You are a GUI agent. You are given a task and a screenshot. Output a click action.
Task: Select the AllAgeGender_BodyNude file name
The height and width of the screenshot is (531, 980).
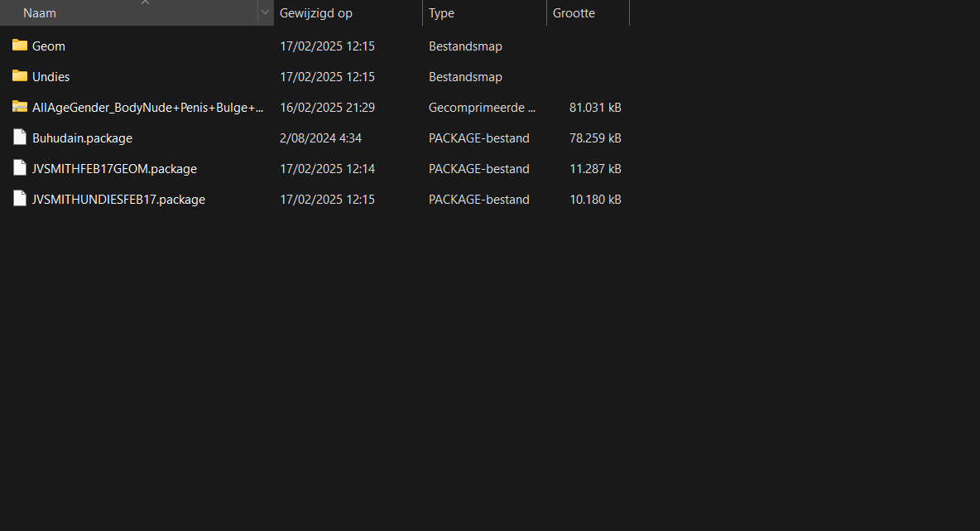(147, 108)
